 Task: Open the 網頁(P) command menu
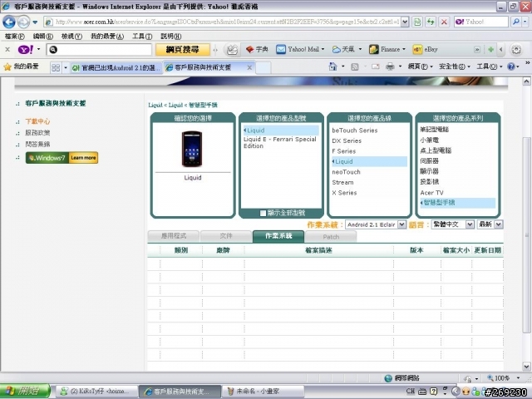click(x=420, y=66)
